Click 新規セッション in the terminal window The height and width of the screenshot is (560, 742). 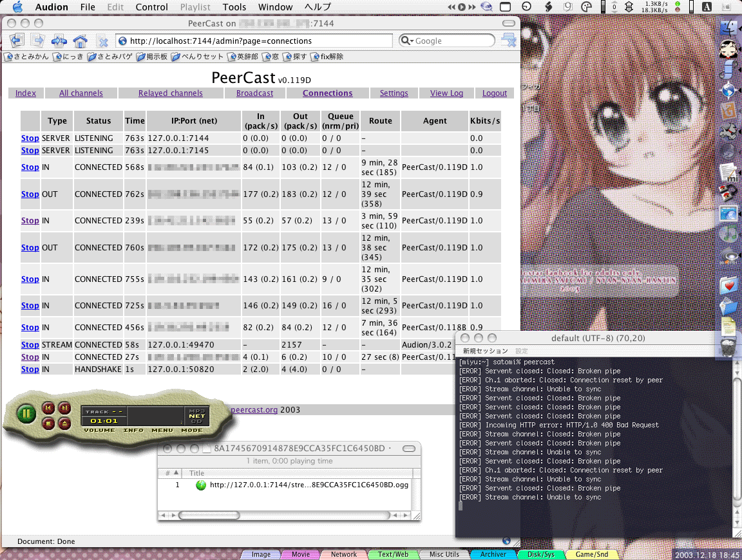pyautogui.click(x=485, y=351)
